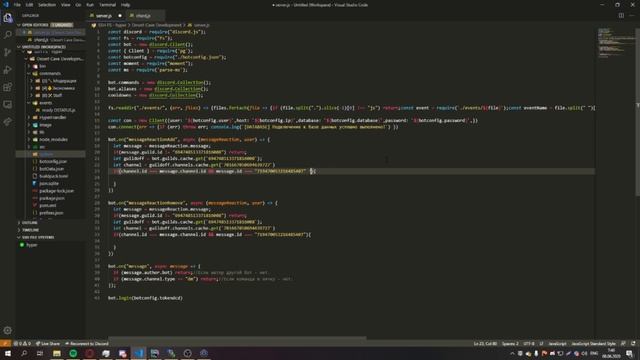Open the File menu

click(x=17, y=5)
